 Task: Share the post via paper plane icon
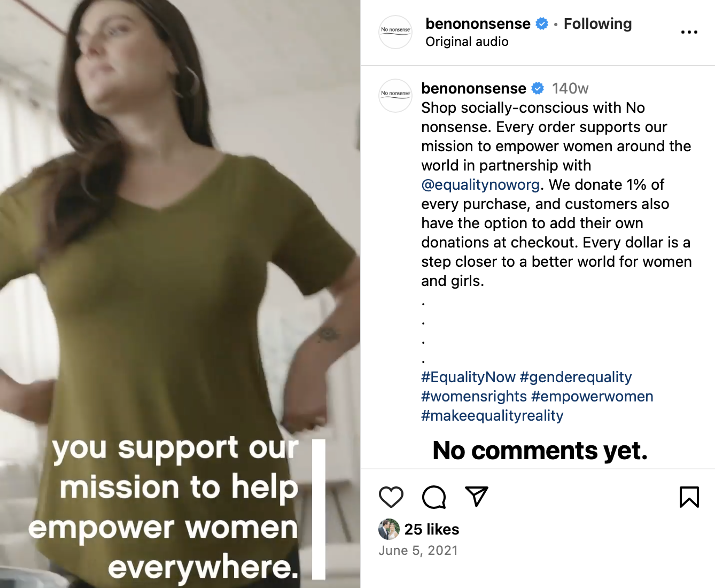[x=477, y=497]
